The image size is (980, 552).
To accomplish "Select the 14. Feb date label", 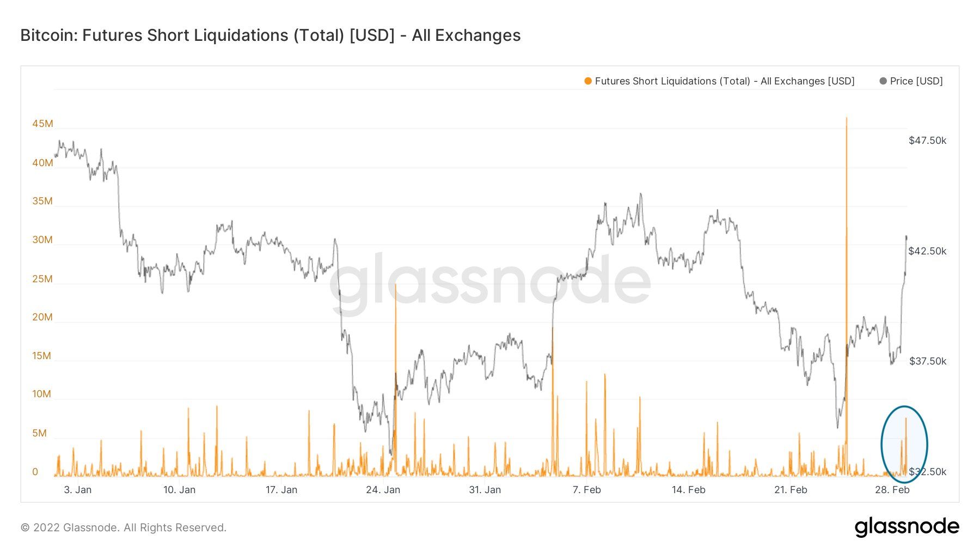I will click(x=688, y=490).
